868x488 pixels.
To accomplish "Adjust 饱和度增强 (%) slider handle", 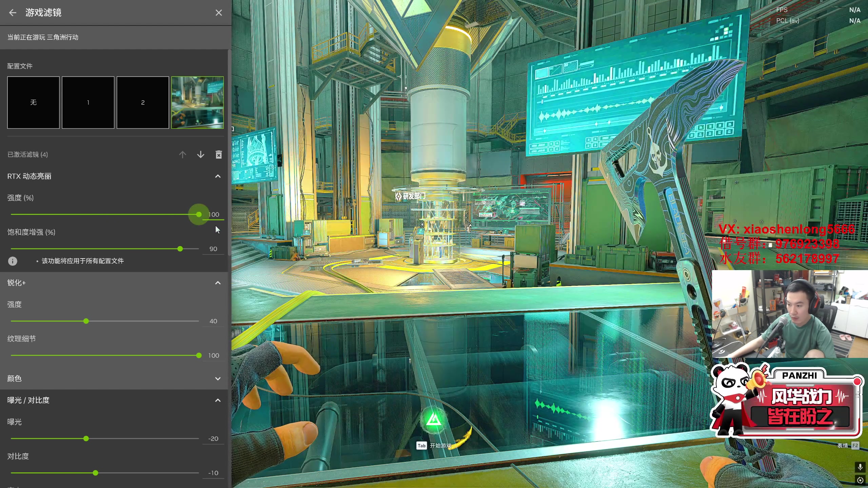I will point(180,249).
